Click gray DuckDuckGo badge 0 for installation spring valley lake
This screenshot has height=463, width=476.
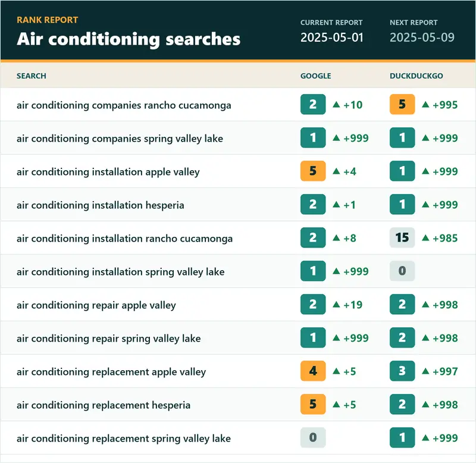[402, 271]
